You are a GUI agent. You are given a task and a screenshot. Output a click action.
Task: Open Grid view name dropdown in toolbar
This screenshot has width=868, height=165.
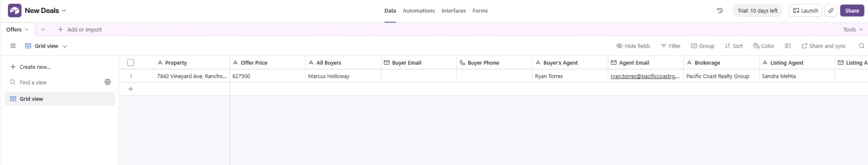[x=65, y=46]
